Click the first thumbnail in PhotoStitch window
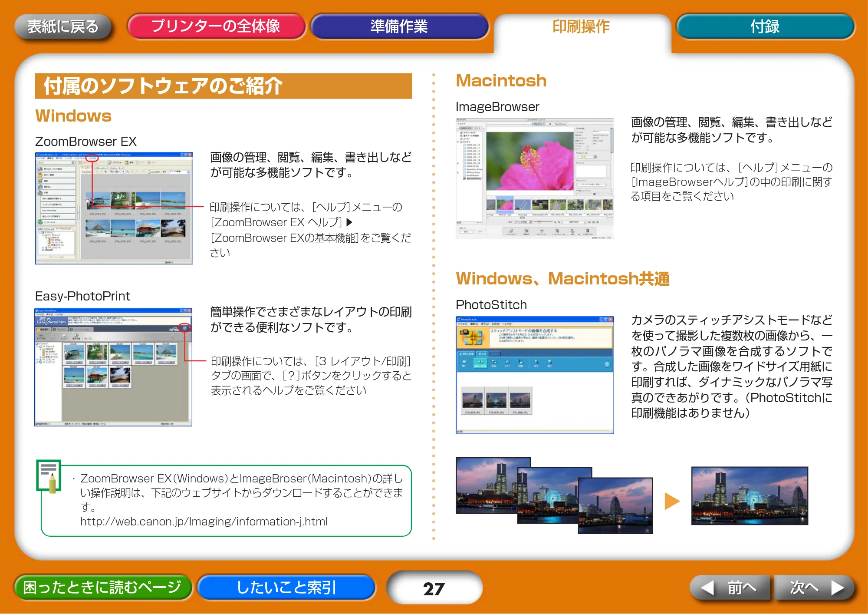Viewport: 868px width, 614px height. click(x=472, y=400)
